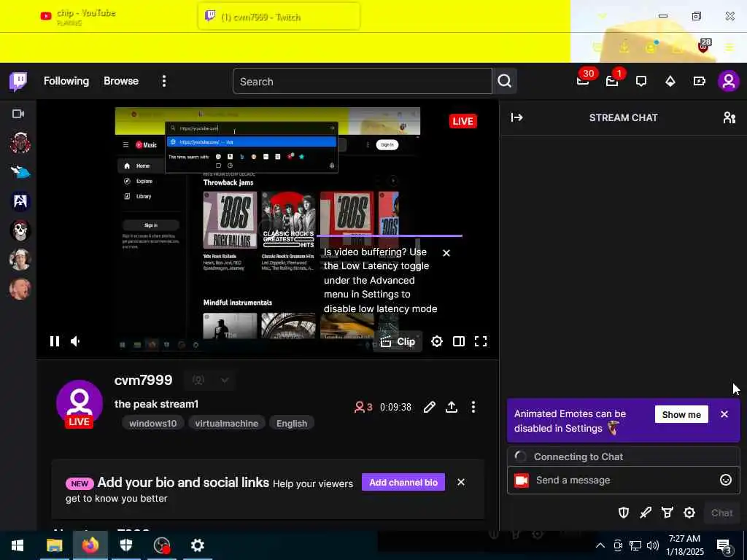747x560 pixels.
Task: Open the Browse page
Action: [121, 81]
